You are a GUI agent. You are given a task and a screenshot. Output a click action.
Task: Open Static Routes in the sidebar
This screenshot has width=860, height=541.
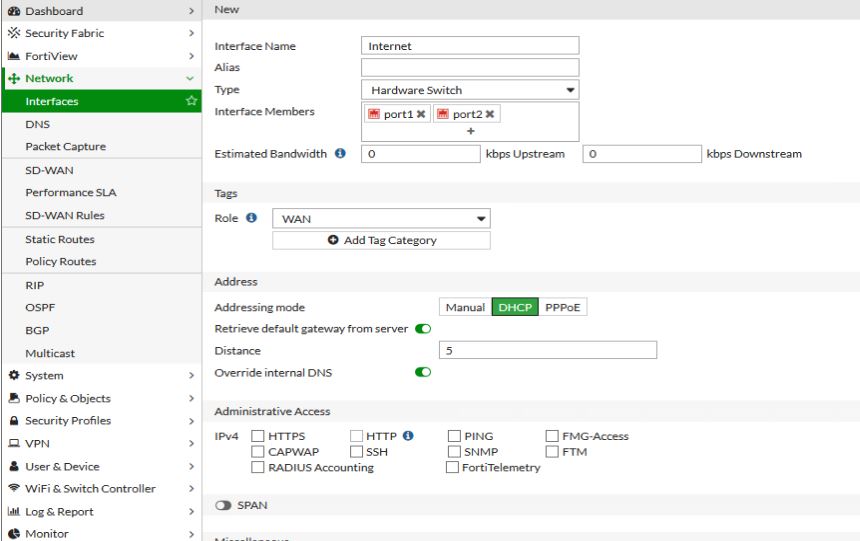(x=60, y=239)
